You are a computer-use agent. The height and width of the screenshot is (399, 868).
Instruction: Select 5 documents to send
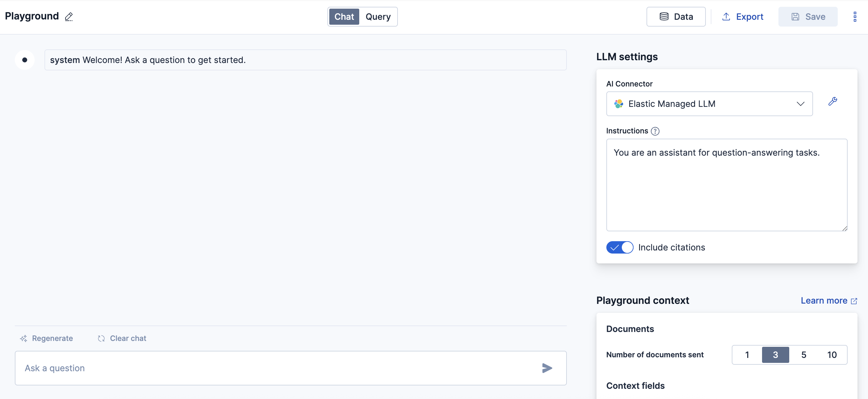804,355
